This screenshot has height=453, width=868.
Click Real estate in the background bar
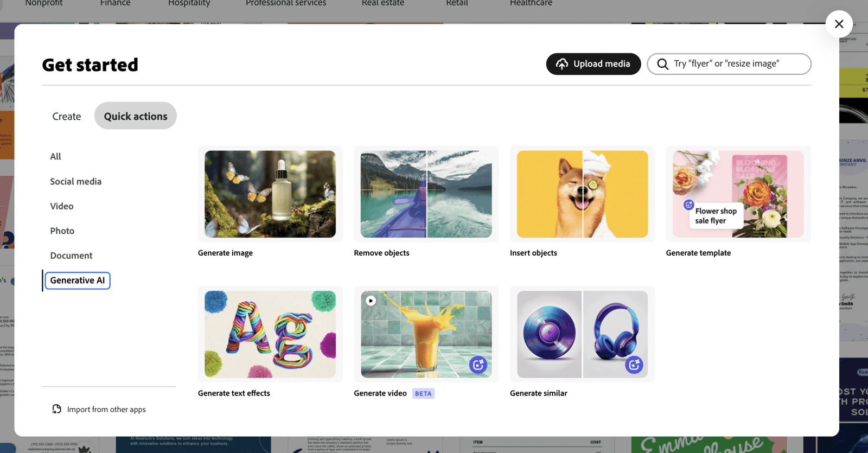pyautogui.click(x=383, y=3)
